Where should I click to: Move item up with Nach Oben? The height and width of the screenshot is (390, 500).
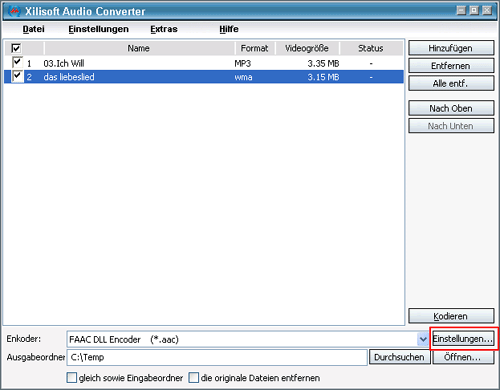451,108
